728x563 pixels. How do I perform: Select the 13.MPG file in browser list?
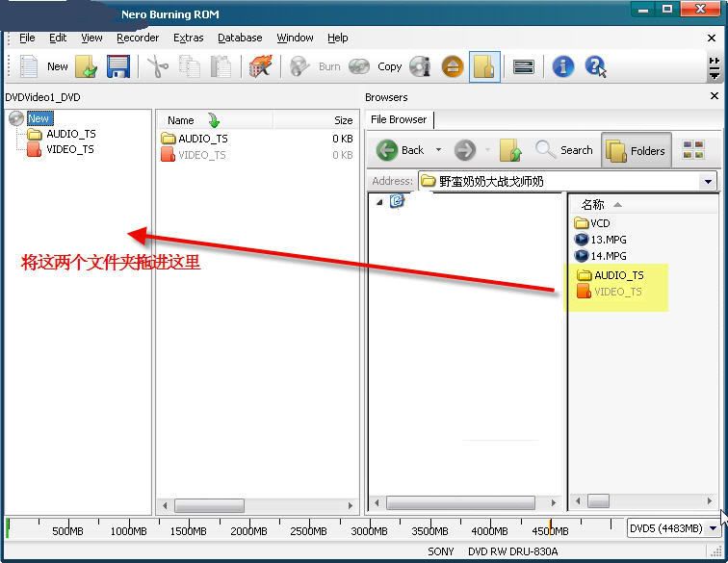(x=608, y=240)
